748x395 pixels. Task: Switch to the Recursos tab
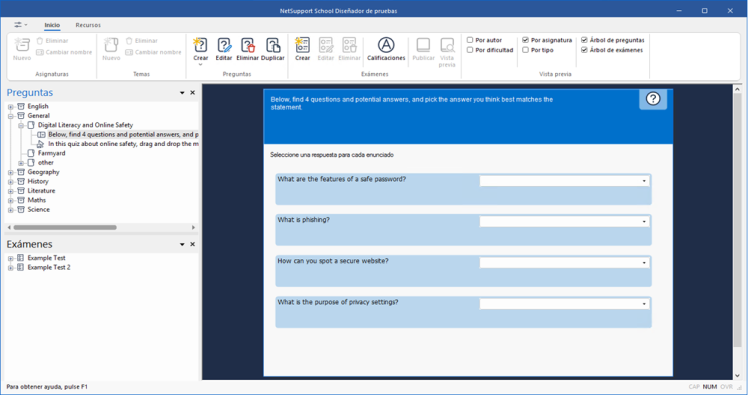(x=88, y=25)
